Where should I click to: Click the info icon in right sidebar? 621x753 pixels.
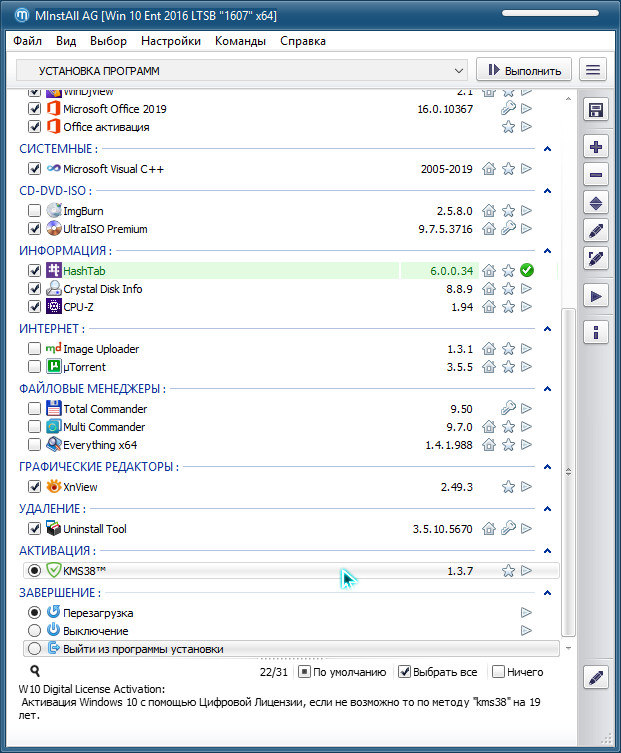pyautogui.click(x=596, y=331)
